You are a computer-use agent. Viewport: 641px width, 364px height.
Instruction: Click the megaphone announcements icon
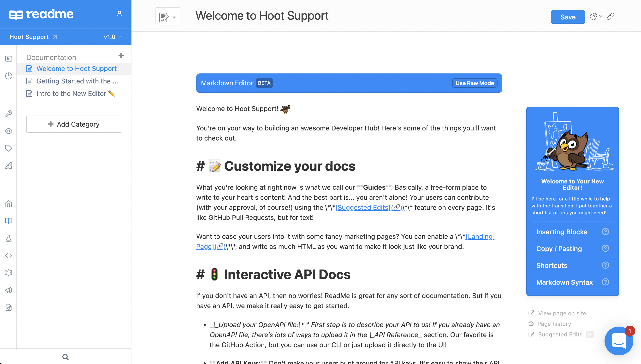point(9,290)
